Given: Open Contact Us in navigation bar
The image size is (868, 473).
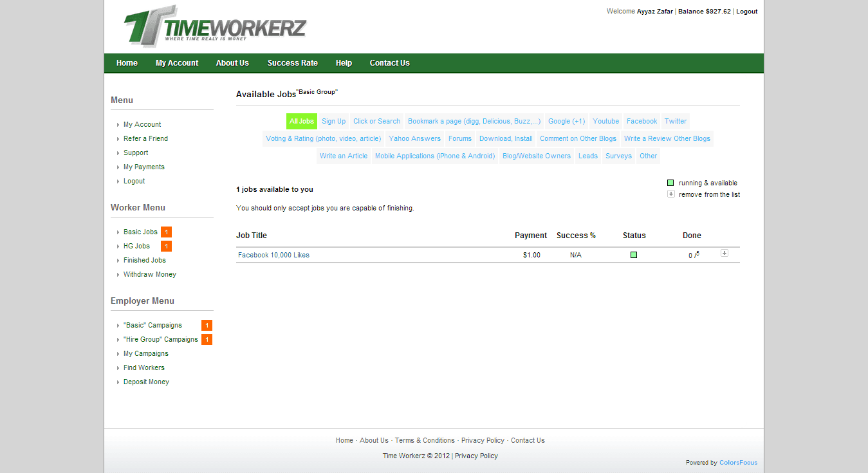Looking at the screenshot, I should point(389,63).
